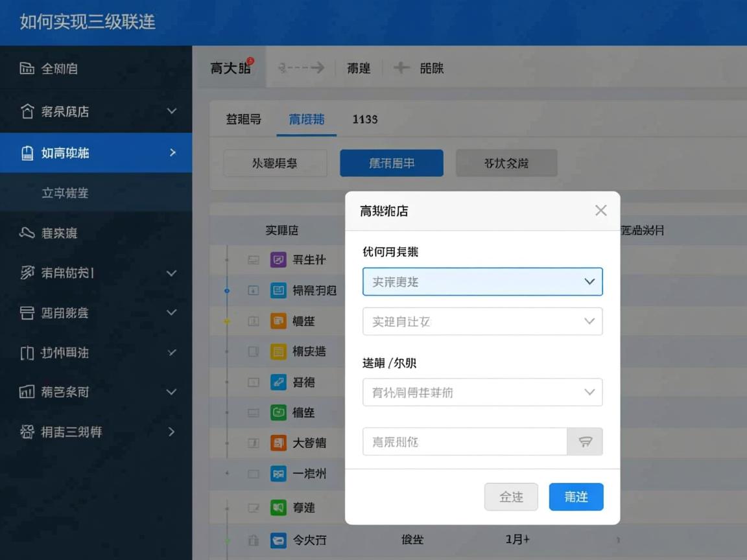Viewport: 747px width, 560px height.
Task: Open the filter icon in the 惪凥刐伍 field
Action: coord(586,441)
